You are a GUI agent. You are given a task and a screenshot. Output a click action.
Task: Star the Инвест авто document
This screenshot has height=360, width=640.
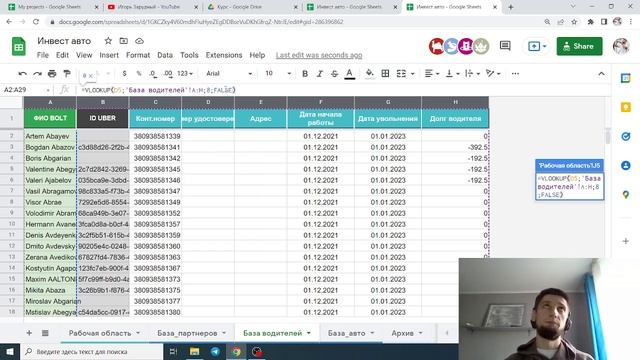point(108,41)
